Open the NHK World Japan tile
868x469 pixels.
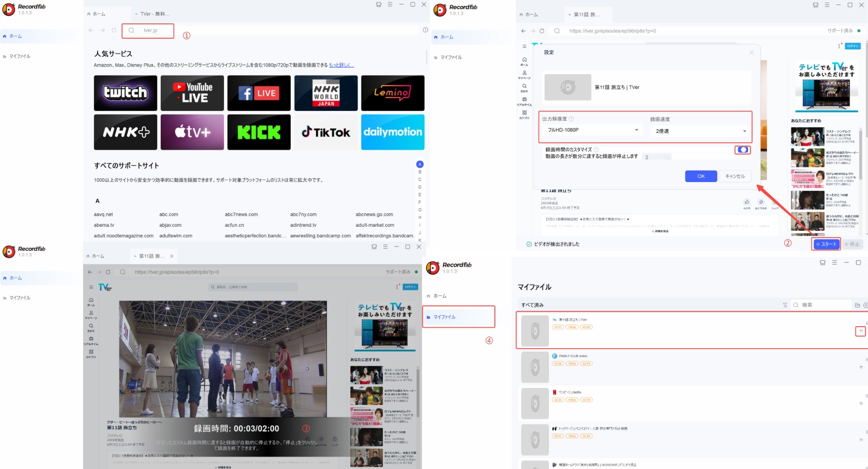click(x=326, y=93)
